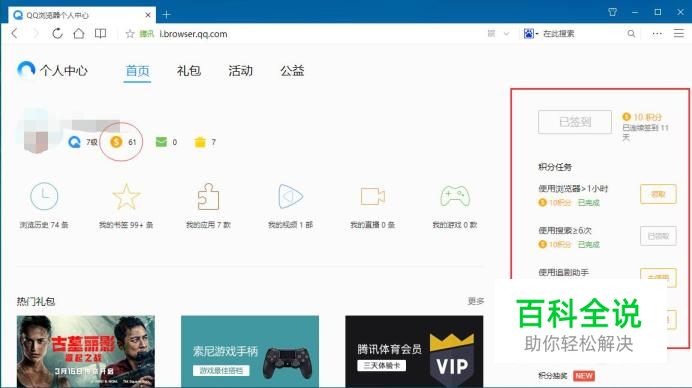Click 已领取 button for 使用搜索≥6次
This screenshot has height=388, width=692.
pyautogui.click(x=658, y=236)
